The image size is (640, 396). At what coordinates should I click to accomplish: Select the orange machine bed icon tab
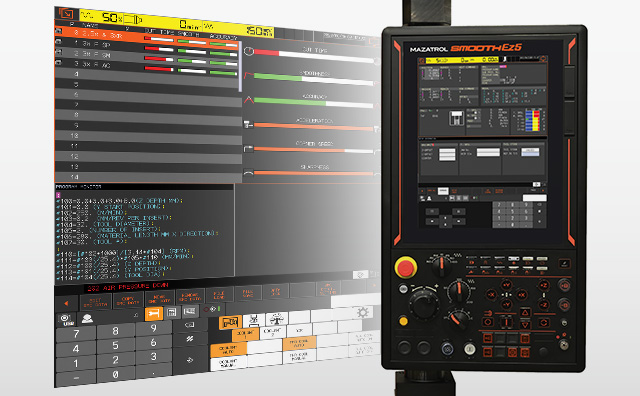[154, 314]
